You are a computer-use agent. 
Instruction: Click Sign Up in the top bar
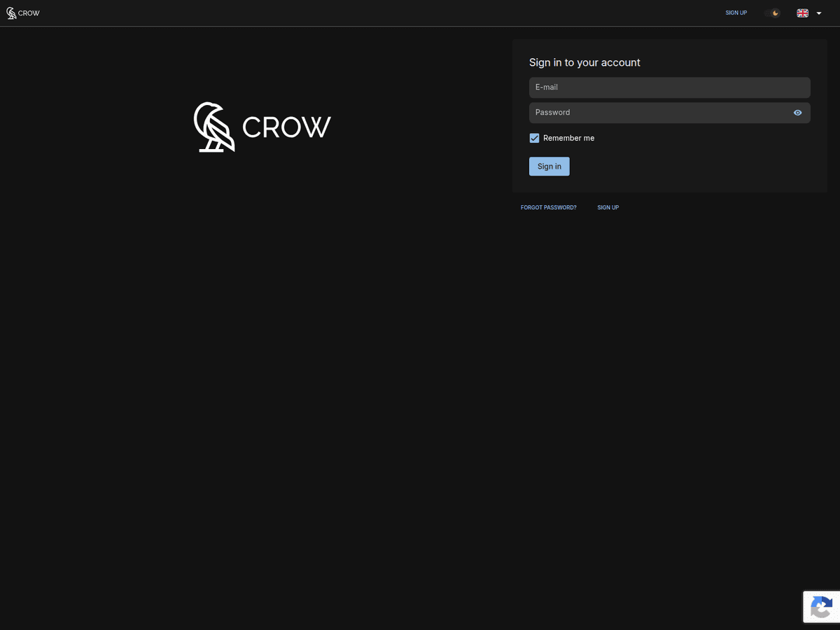click(x=736, y=13)
